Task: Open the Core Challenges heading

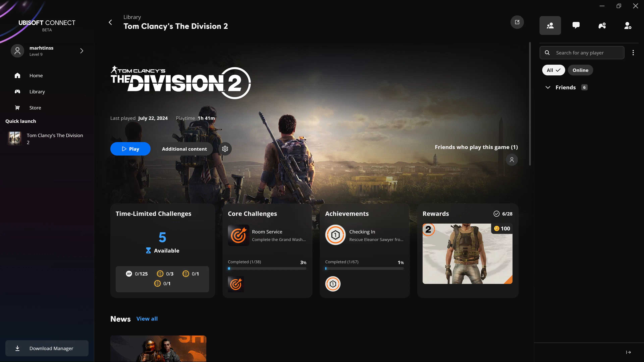Action: point(252,214)
